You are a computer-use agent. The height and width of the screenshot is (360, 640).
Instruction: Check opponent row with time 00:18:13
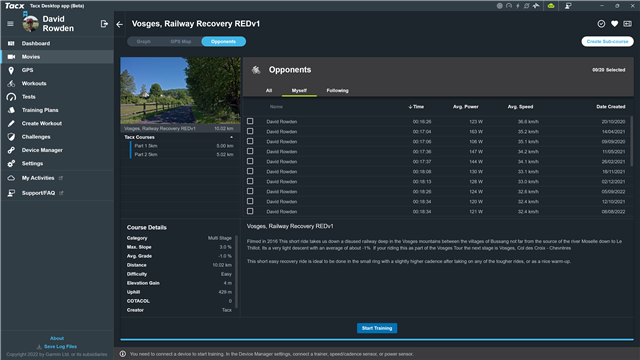tap(250, 181)
